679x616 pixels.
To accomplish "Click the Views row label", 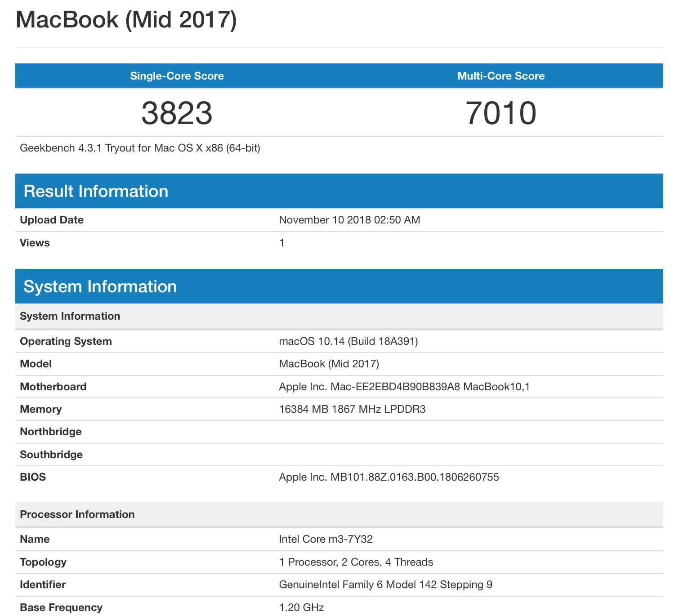I will pyautogui.click(x=35, y=243).
